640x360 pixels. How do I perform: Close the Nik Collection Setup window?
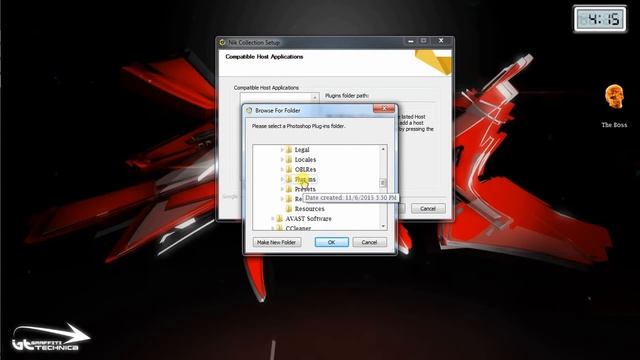pyautogui.click(x=441, y=41)
